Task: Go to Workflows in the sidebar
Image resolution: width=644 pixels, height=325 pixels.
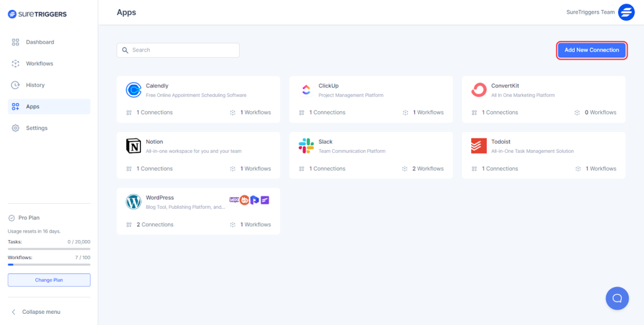Action: 39,63
